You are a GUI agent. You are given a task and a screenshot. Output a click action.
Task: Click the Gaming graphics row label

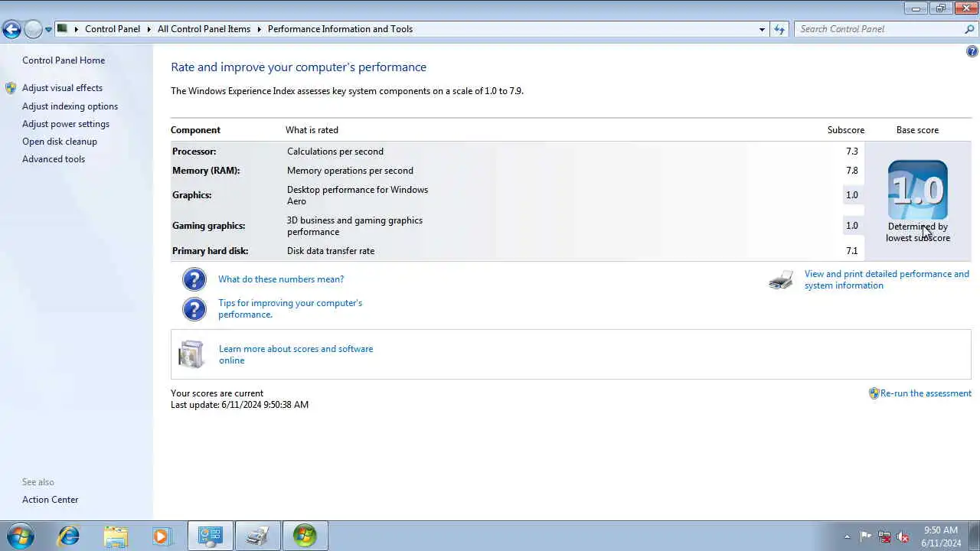[x=209, y=226]
